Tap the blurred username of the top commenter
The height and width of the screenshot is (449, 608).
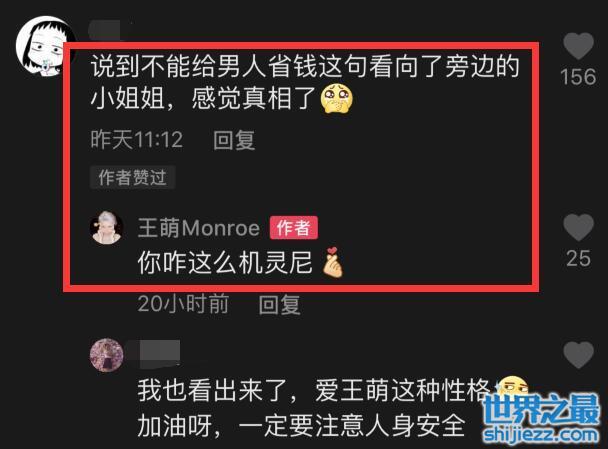(x=105, y=30)
